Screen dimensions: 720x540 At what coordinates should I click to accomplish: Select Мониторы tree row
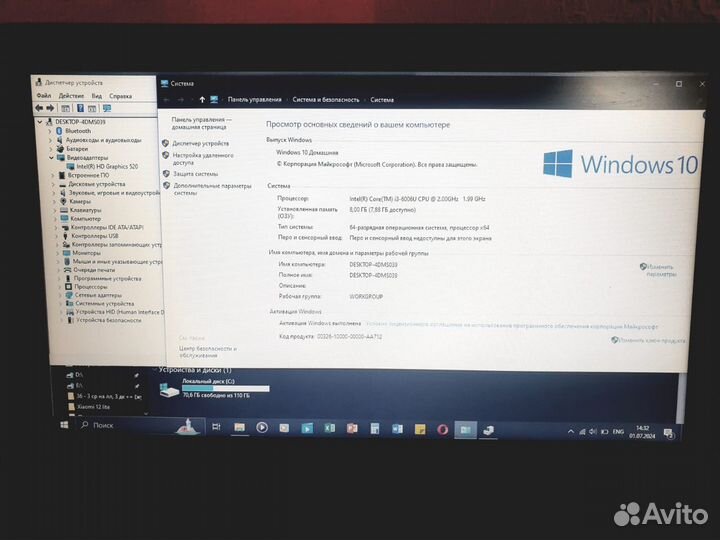click(x=86, y=253)
